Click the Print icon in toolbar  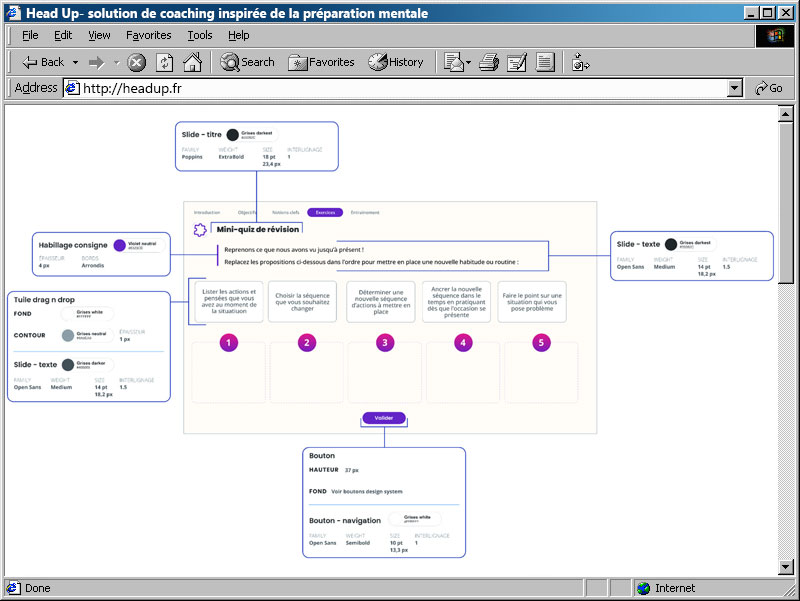coord(489,62)
